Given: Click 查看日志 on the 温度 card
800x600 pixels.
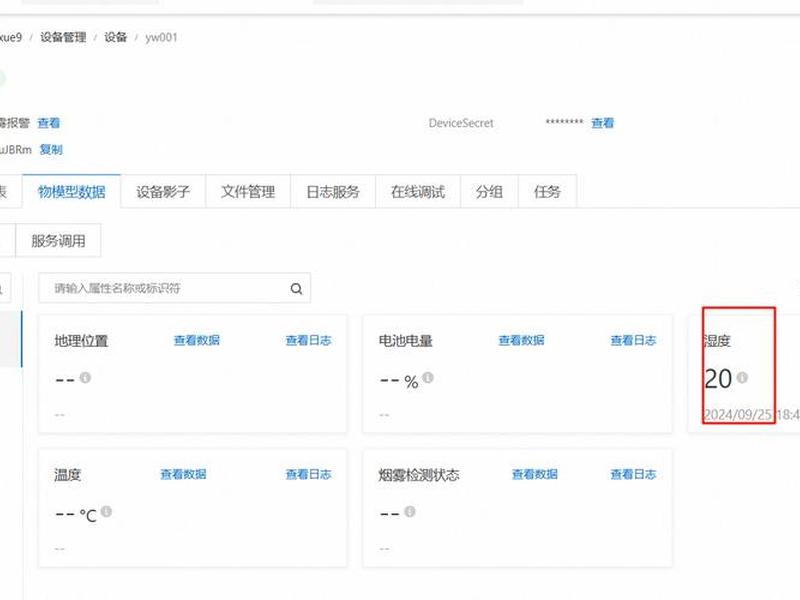Looking at the screenshot, I should coord(309,474).
